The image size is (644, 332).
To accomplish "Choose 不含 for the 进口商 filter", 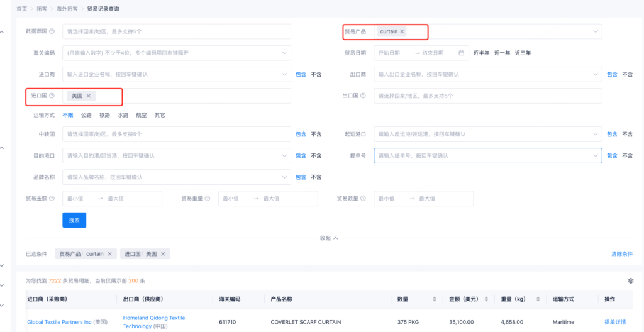I will click(316, 74).
